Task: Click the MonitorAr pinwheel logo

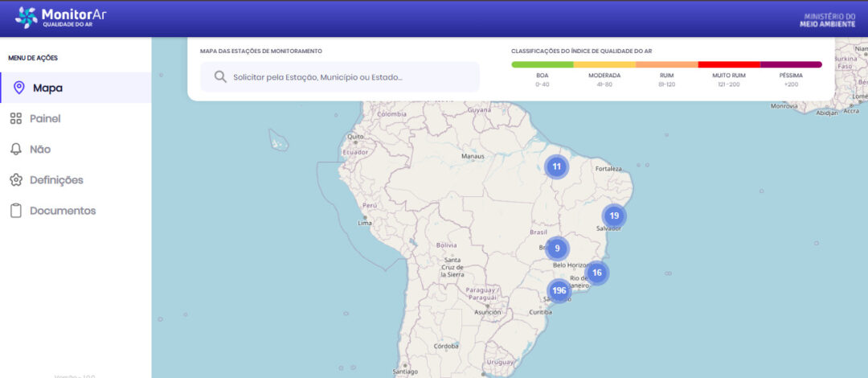Action: 27,18
